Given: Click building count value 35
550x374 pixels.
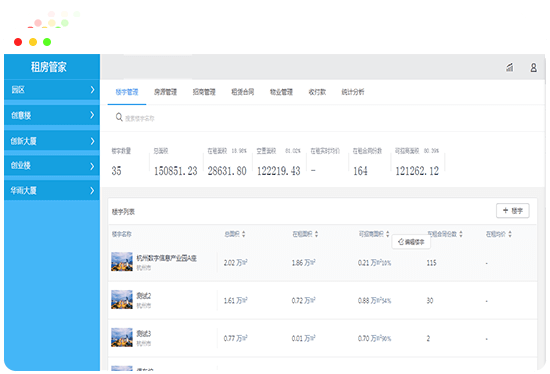Looking at the screenshot, I should [116, 171].
